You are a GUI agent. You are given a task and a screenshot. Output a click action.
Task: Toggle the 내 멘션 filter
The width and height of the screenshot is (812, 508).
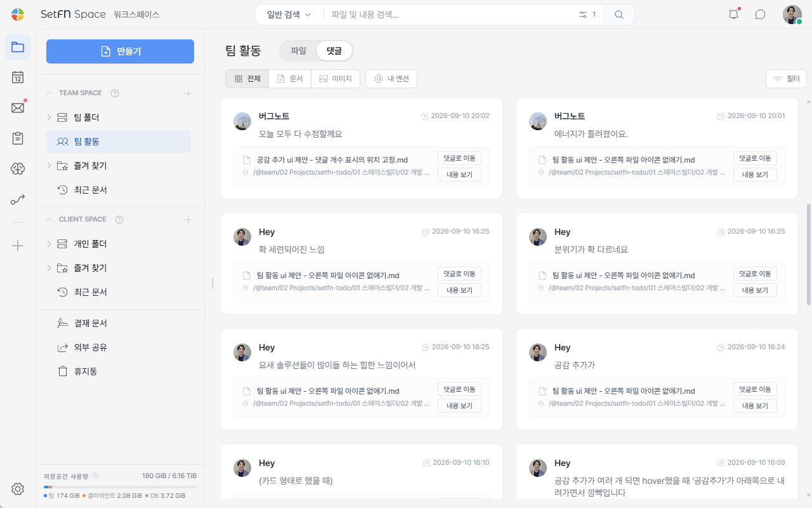(x=391, y=79)
